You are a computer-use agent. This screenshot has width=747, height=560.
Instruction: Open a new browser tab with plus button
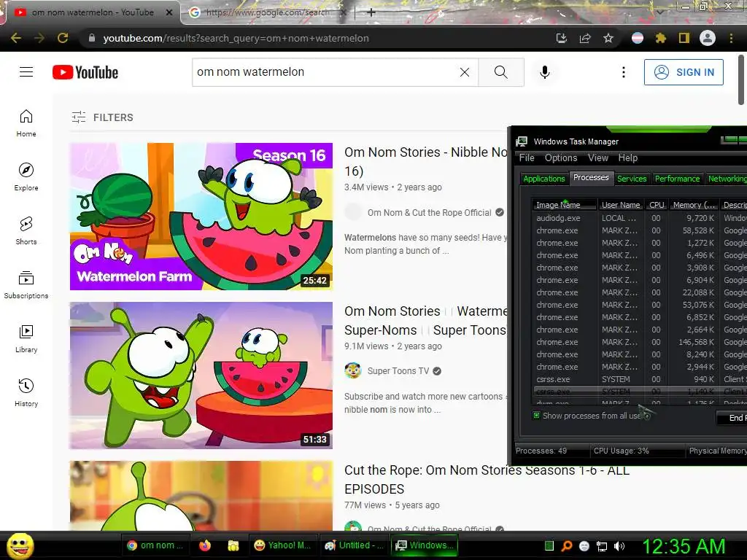[371, 12]
